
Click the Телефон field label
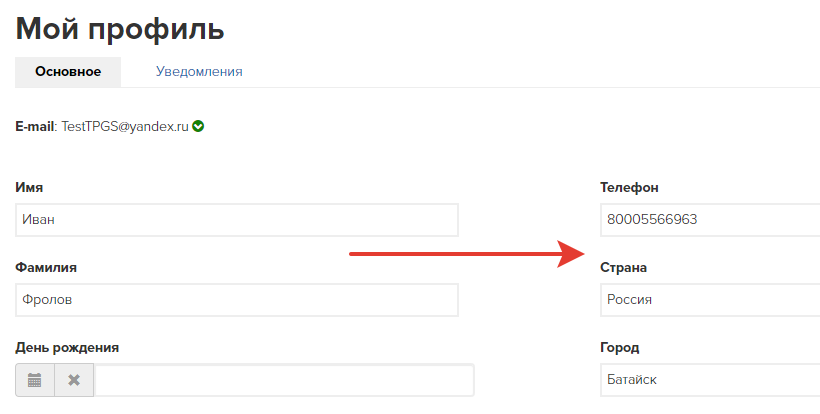(629, 188)
